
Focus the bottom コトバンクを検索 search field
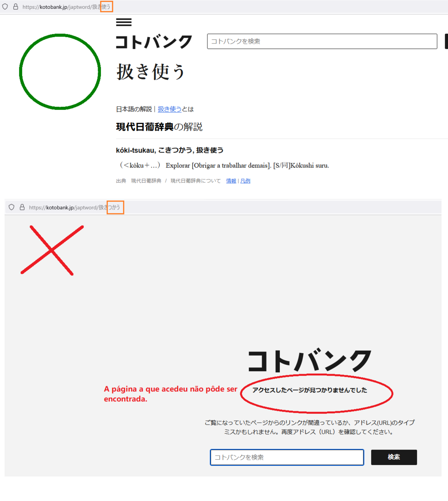(287, 457)
